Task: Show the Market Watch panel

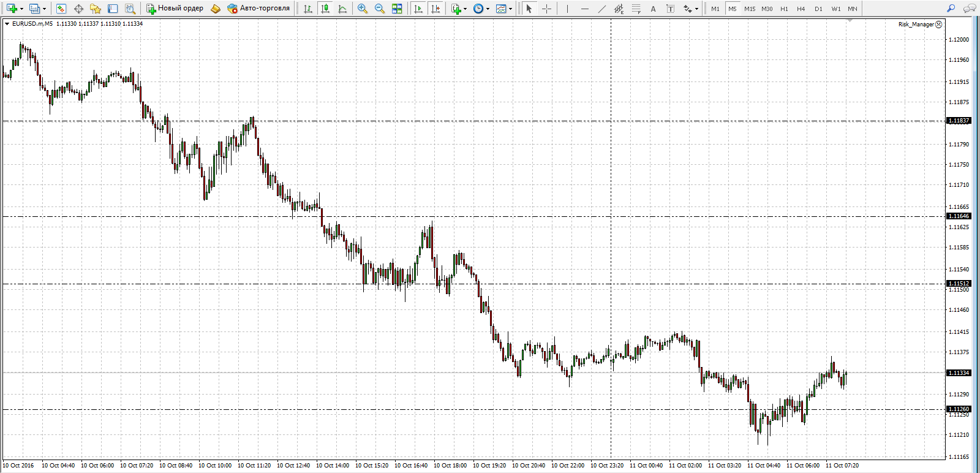Action: click(61, 9)
